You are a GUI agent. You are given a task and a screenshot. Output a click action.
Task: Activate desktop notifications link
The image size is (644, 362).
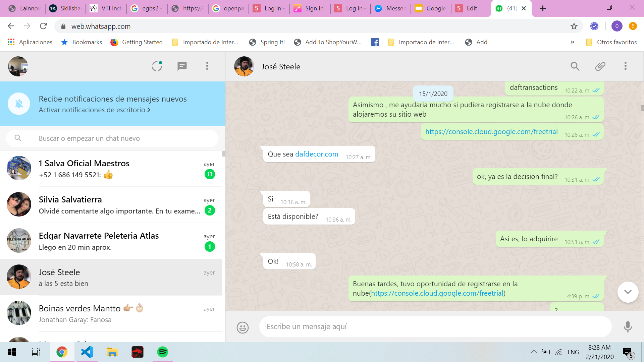click(x=94, y=110)
